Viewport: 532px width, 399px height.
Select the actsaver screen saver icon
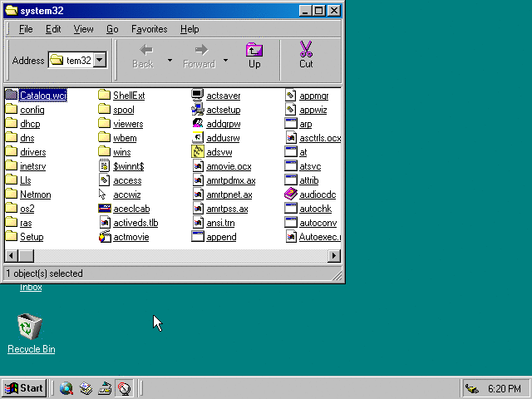click(198, 95)
